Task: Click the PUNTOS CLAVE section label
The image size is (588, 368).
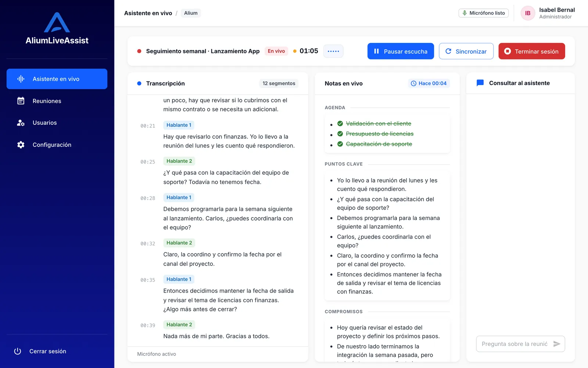Action: pyautogui.click(x=344, y=164)
